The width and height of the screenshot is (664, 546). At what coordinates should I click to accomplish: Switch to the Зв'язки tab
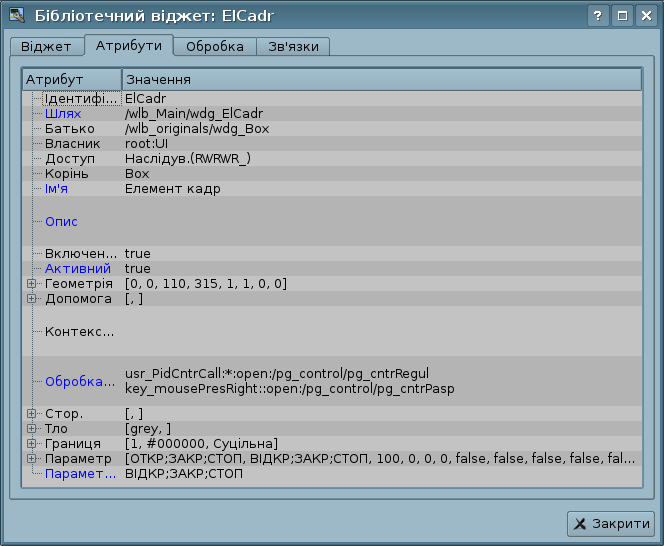[x=293, y=47]
